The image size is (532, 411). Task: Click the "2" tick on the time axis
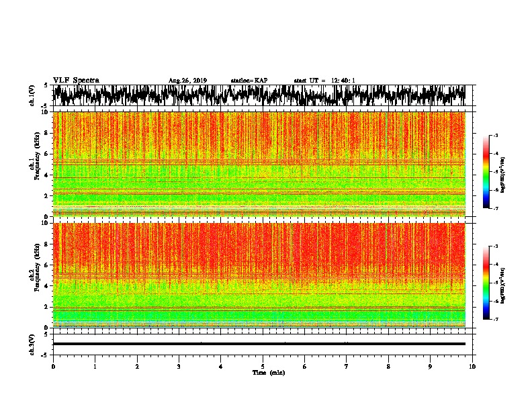(x=137, y=367)
